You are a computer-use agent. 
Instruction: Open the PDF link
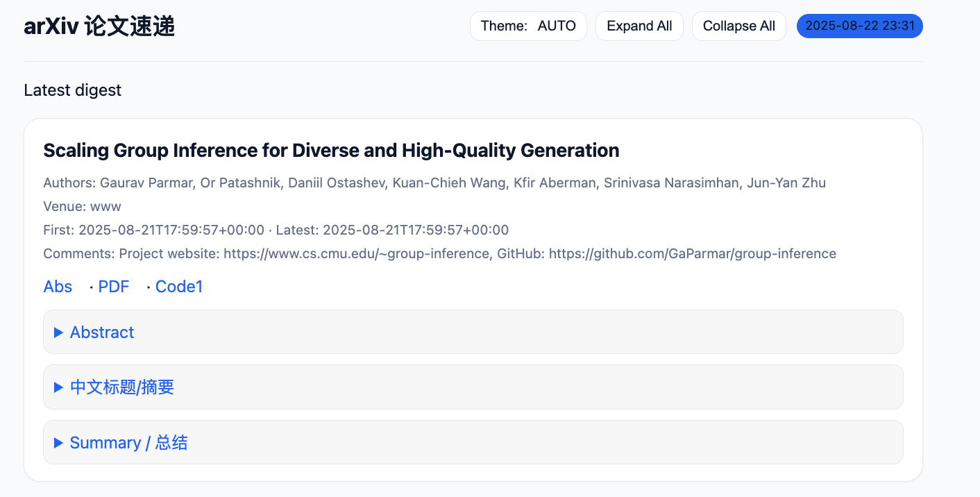114,287
